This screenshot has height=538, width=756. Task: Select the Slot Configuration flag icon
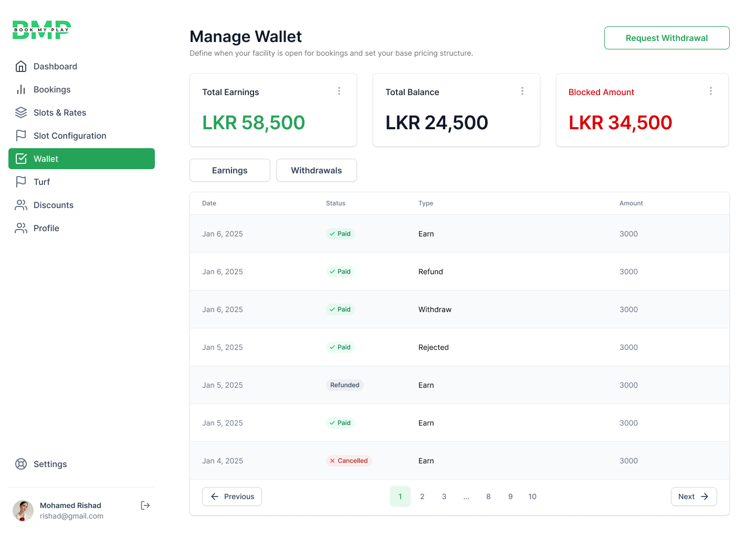click(21, 136)
